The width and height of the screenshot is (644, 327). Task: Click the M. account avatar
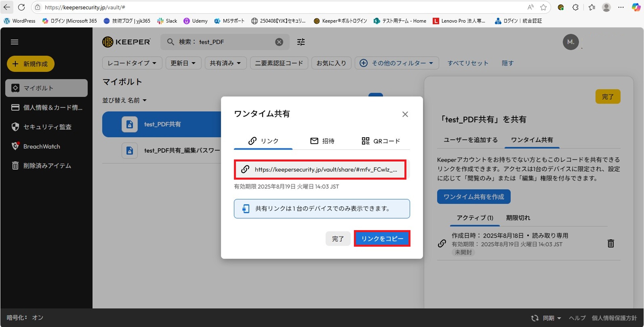[x=571, y=42]
